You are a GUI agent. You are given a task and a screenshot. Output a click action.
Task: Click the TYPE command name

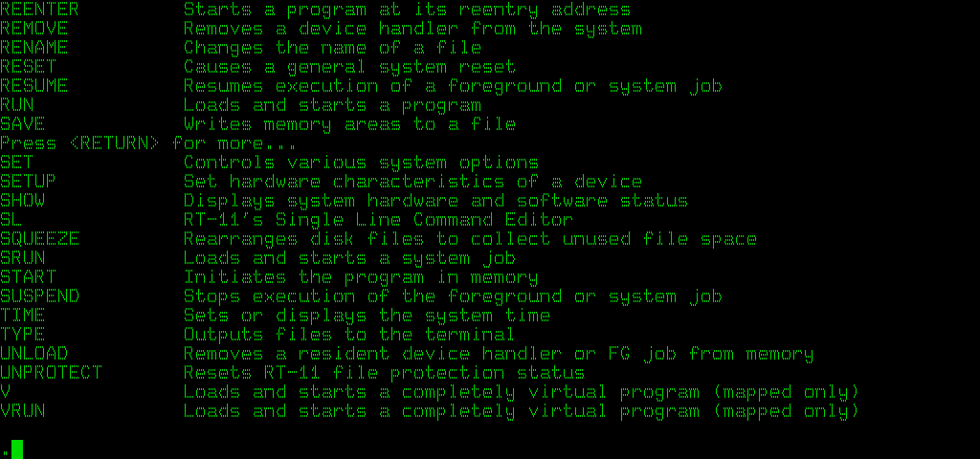[22, 335]
